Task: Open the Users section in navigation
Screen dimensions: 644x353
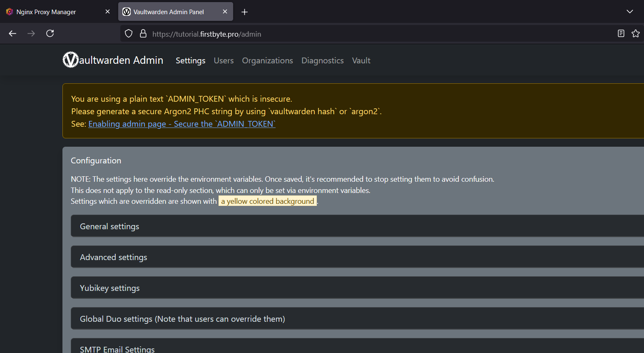Action: (224, 60)
